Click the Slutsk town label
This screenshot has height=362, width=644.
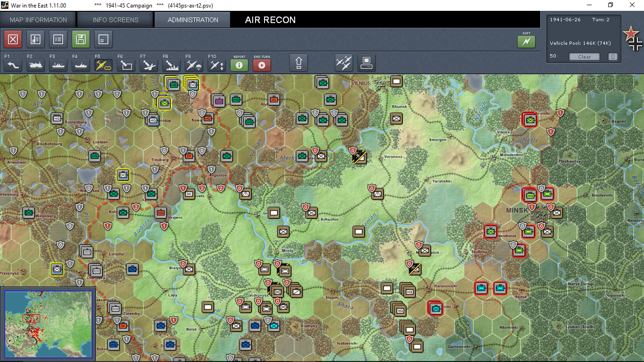pyautogui.click(x=520, y=297)
